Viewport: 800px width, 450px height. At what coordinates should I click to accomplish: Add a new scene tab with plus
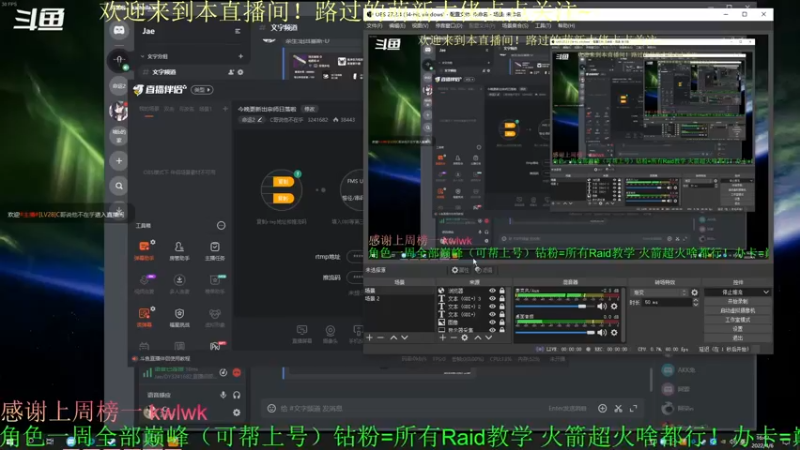tap(225, 109)
